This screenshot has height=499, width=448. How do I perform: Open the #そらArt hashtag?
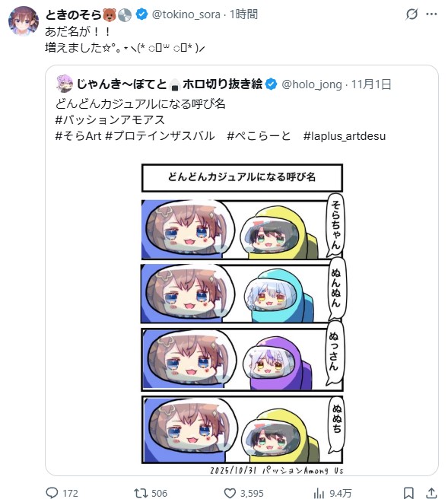(78, 136)
